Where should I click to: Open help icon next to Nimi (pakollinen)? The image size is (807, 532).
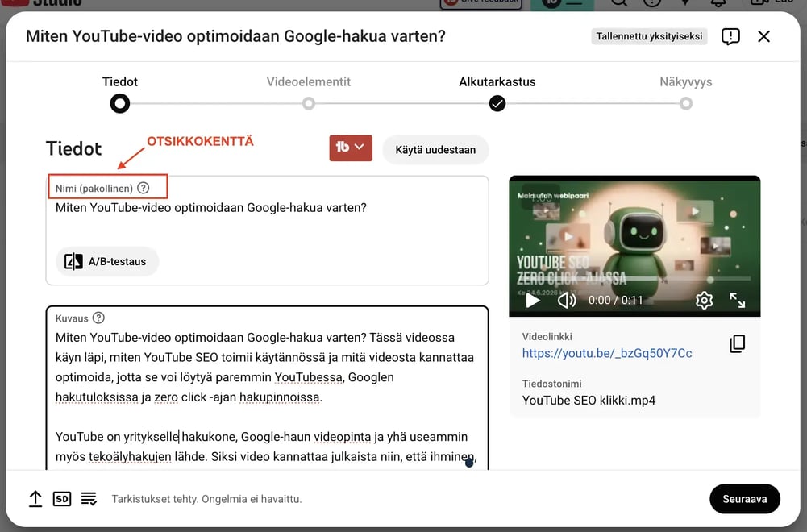tap(144, 188)
